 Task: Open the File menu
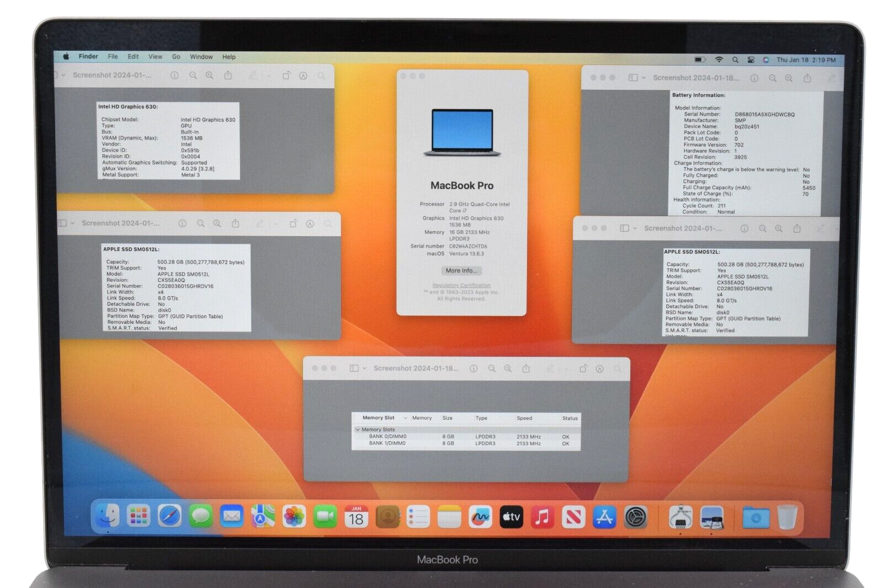[x=113, y=56]
